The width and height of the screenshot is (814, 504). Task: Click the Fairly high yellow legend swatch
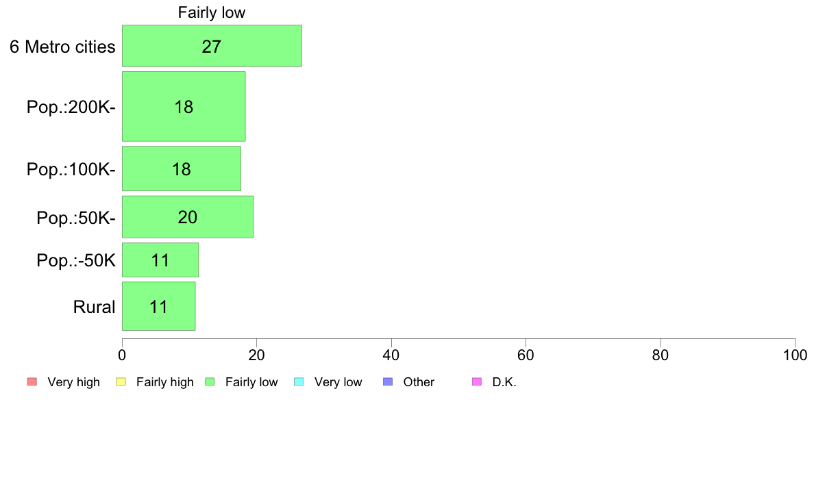tap(121, 382)
